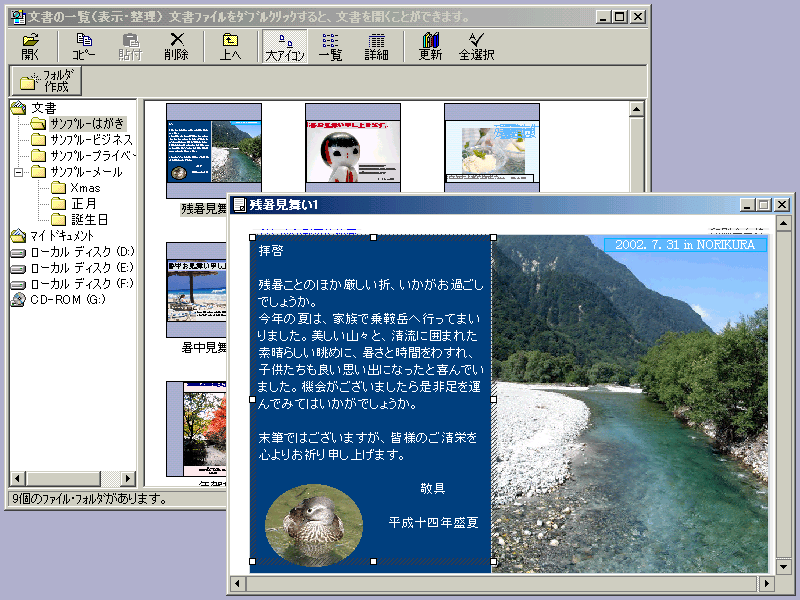The width and height of the screenshot is (800, 600).
Task: Click scroll down arrow in 残暑見舞い1 window
Action: tap(784, 566)
